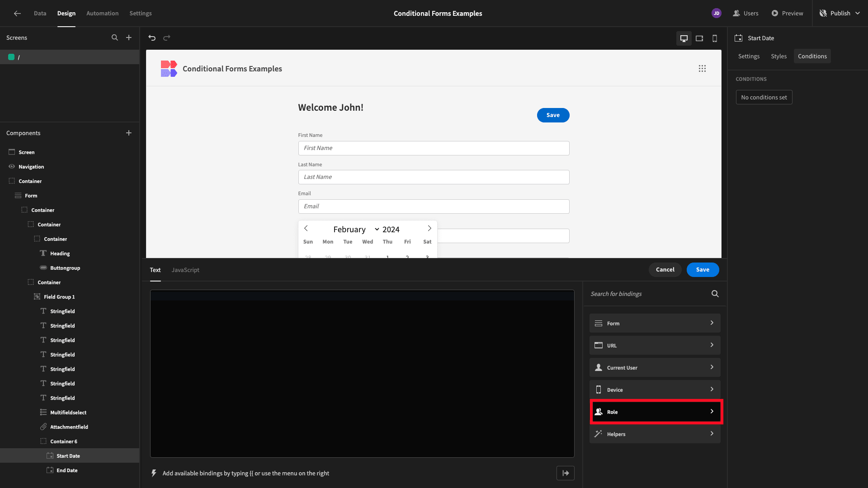The width and height of the screenshot is (868, 488).
Task: Open the Users panel
Action: coord(745,14)
